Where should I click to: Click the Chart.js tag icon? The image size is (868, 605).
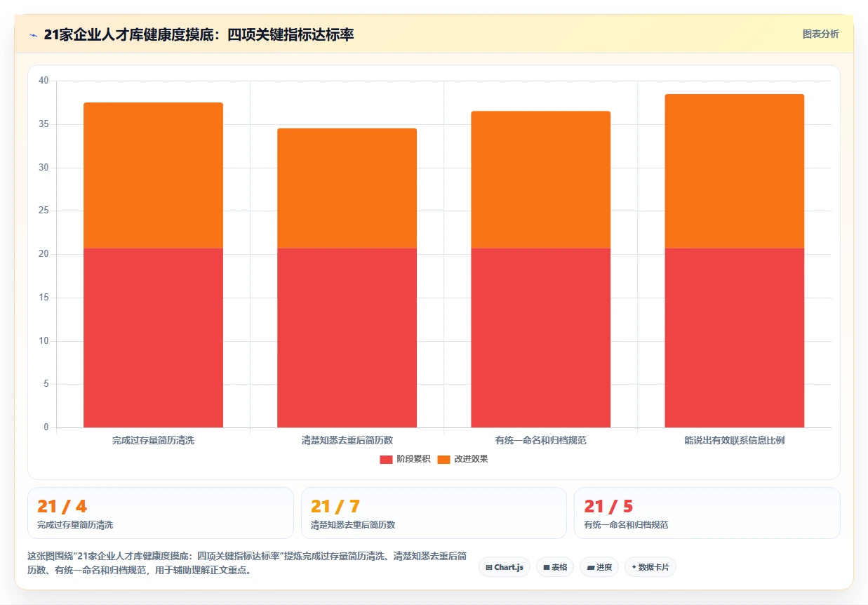pos(489,567)
